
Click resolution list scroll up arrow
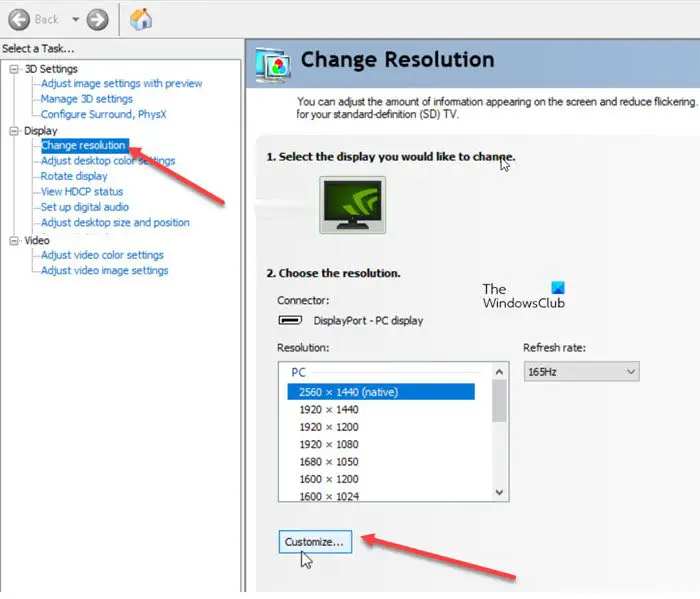tap(500, 371)
